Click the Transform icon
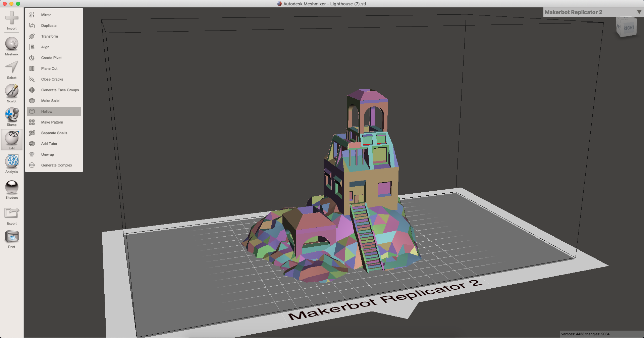This screenshot has width=644, height=338. (32, 36)
